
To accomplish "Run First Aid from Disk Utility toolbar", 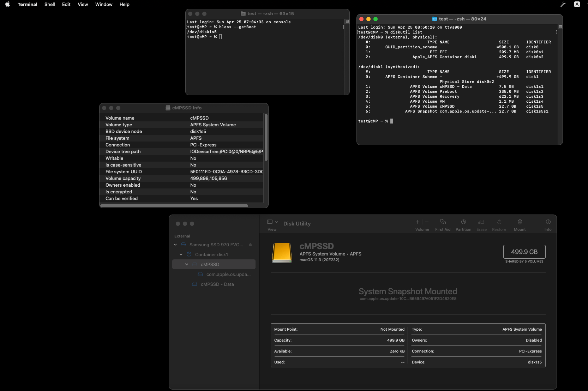I will pyautogui.click(x=443, y=222).
